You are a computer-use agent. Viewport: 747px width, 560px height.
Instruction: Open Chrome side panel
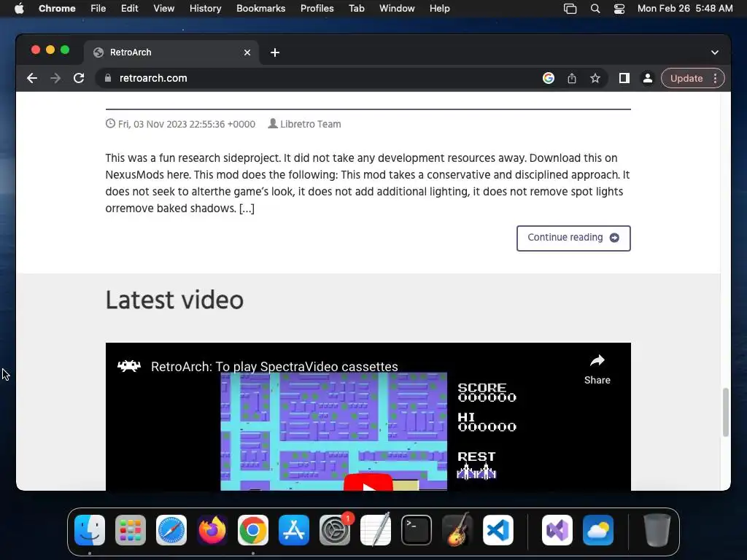coord(624,78)
